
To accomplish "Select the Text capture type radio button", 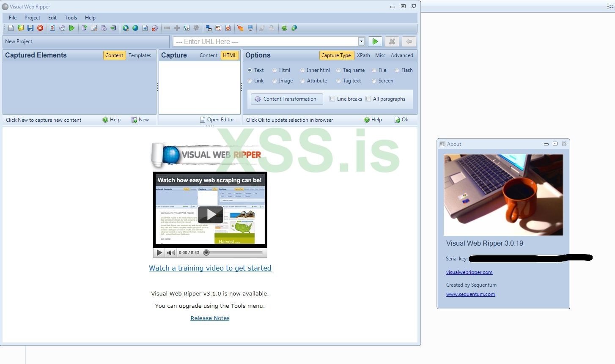I will click(250, 70).
